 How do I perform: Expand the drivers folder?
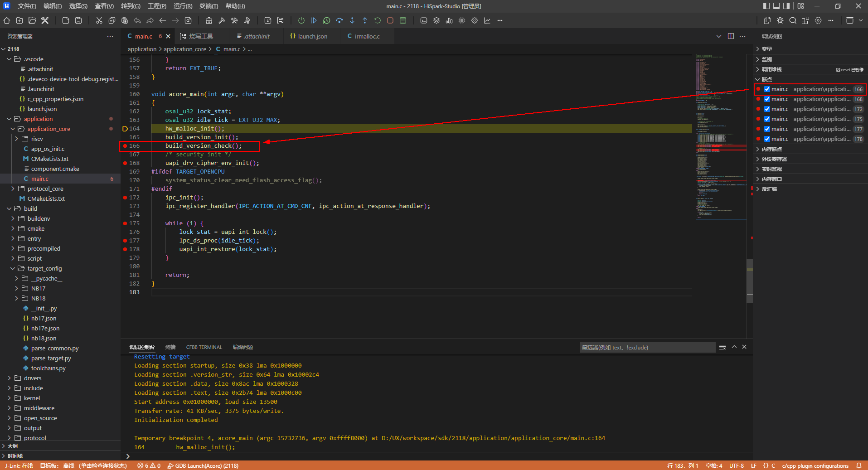click(33, 378)
